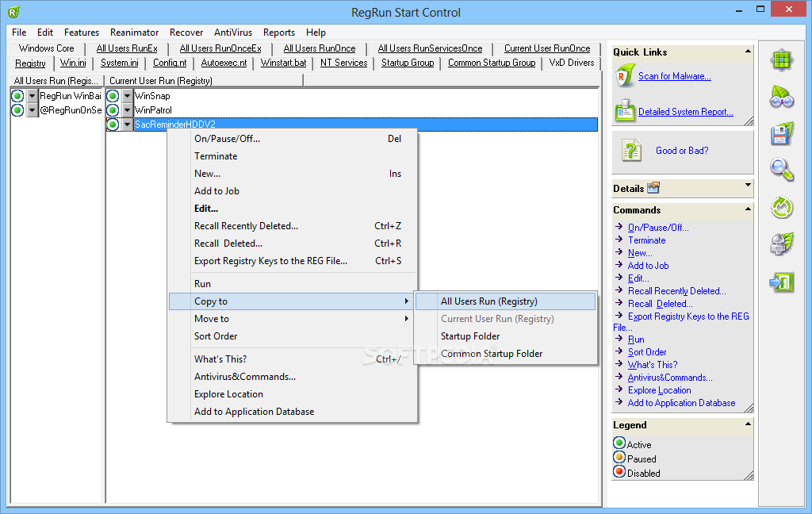812x514 pixels.
Task: Open the AntiVirus menu
Action: 233,32
